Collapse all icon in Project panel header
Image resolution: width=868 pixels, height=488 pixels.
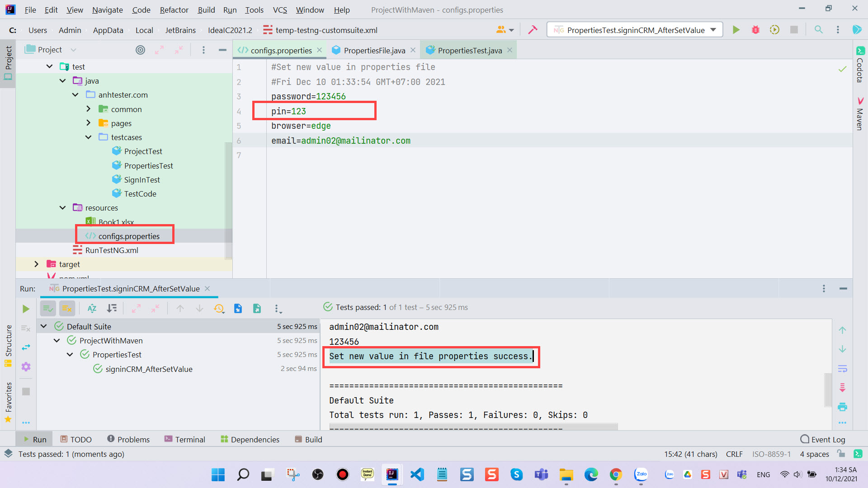pos(179,50)
